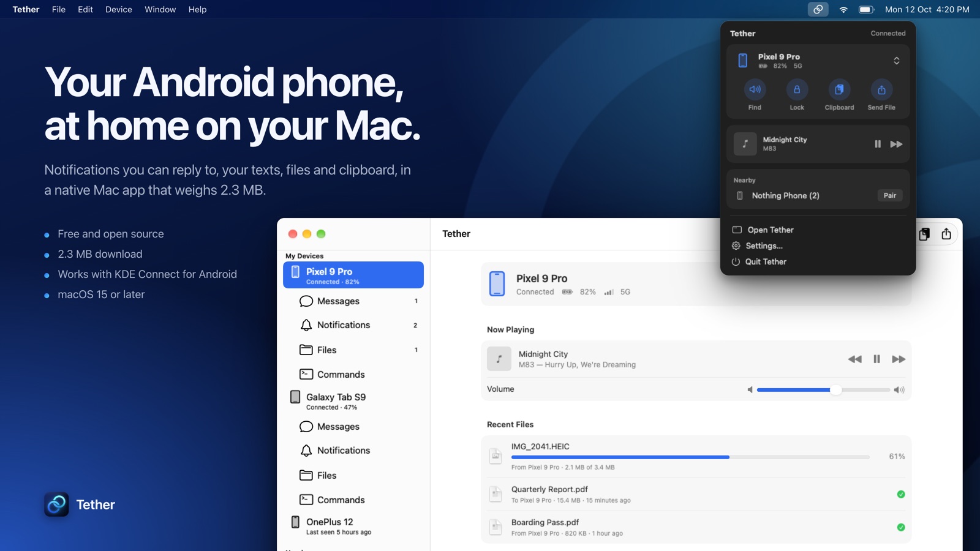The width and height of the screenshot is (980, 551).
Task: Click the Find phone icon in popover
Action: (x=755, y=89)
